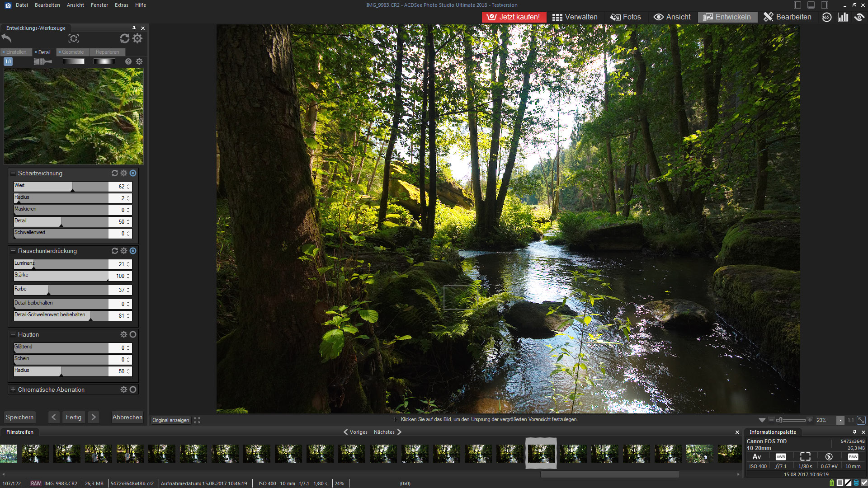The width and height of the screenshot is (868, 488).
Task: Open Detail tab gear options
Action: coord(139,61)
